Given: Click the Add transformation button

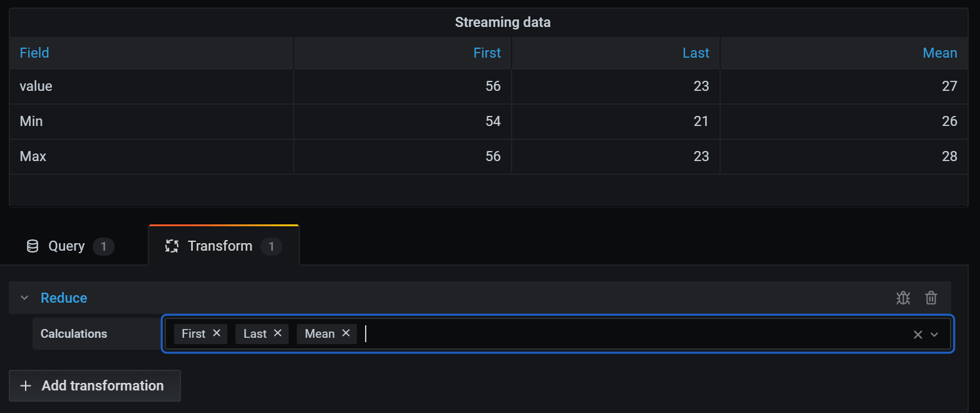Looking at the screenshot, I should [x=95, y=385].
